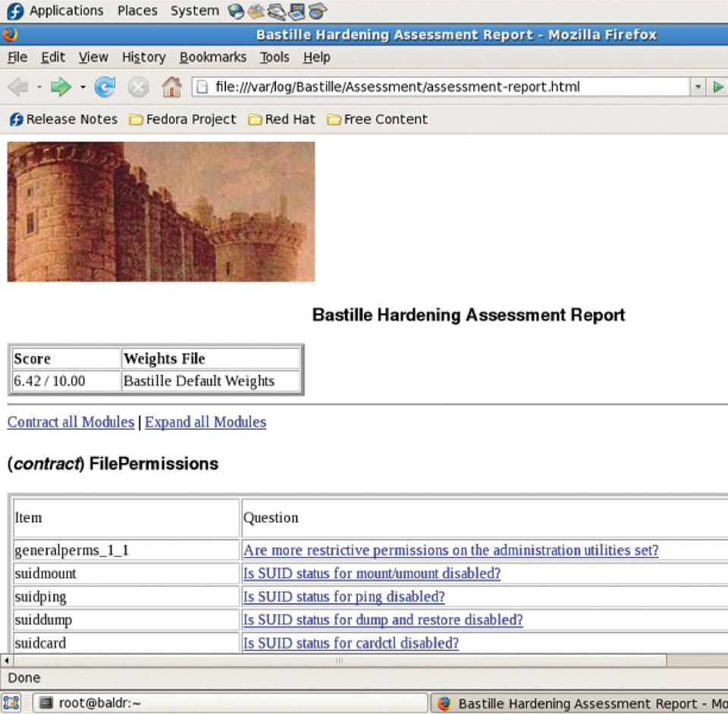Screen dimensions: 728x714
Task: Click the horizontal scrollbar thumb
Action: click(x=339, y=661)
